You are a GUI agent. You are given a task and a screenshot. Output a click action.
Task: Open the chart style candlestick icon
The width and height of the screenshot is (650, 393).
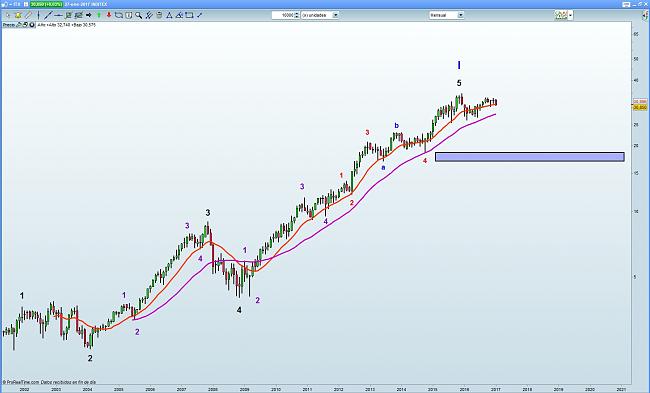(x=561, y=15)
